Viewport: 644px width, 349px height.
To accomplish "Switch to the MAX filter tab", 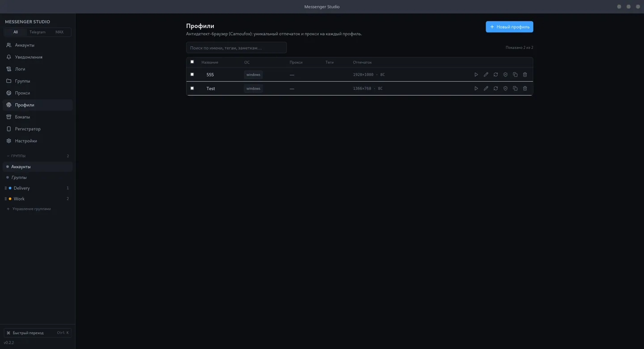I will point(59,32).
